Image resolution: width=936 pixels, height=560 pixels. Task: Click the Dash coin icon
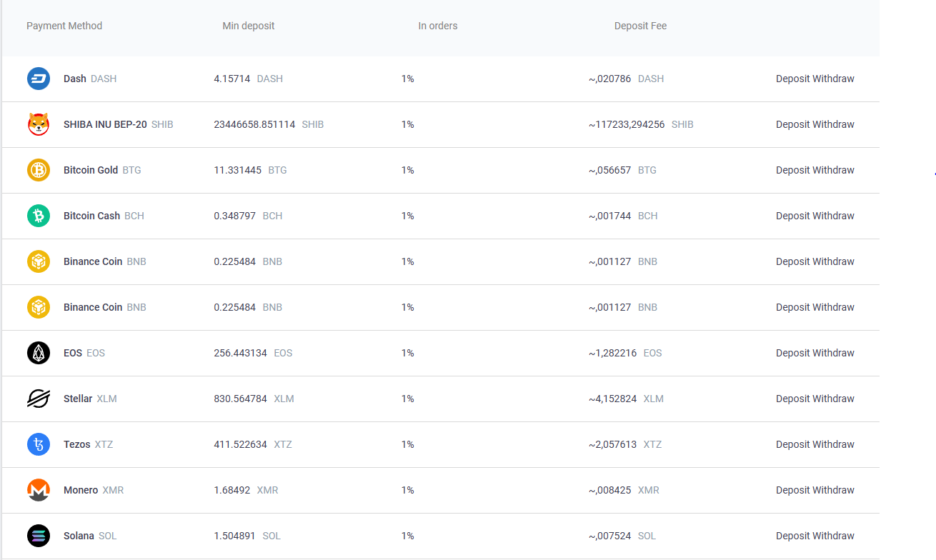click(39, 79)
